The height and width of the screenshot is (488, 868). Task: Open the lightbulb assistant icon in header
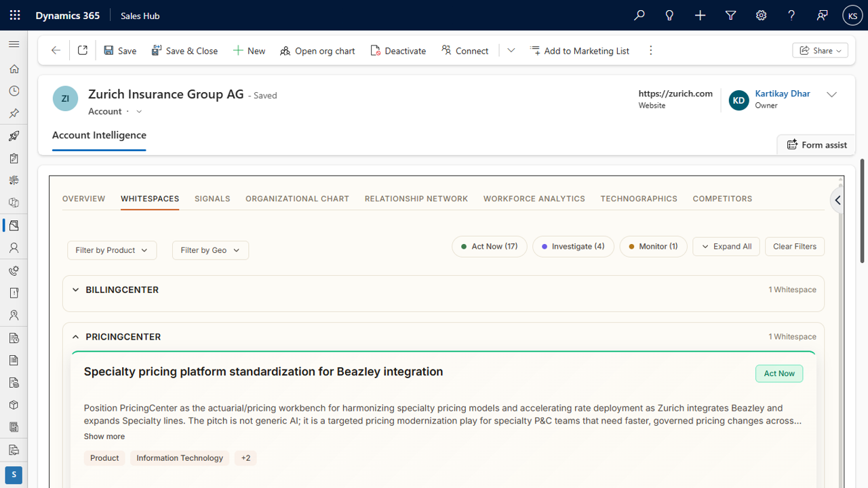point(669,15)
